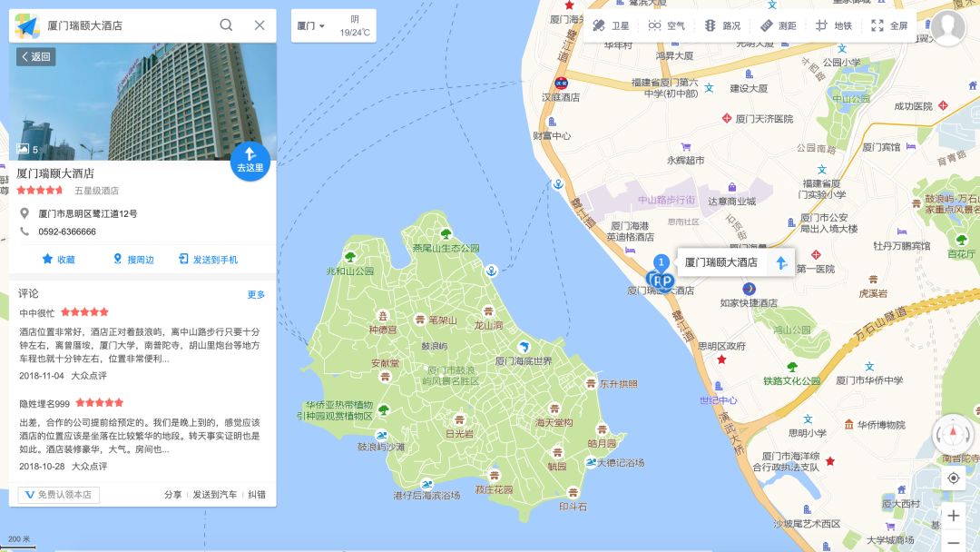Click the ferry anchor icon near 燕尾山
980x552 pixels.
491,271
